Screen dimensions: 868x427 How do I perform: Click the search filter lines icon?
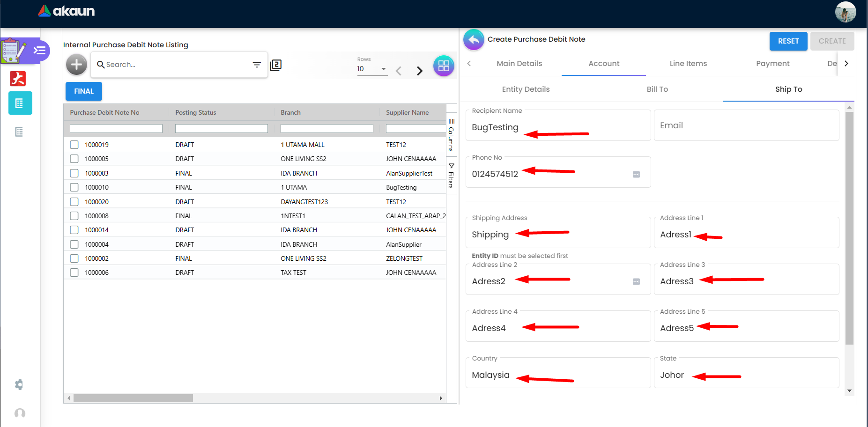tap(257, 65)
